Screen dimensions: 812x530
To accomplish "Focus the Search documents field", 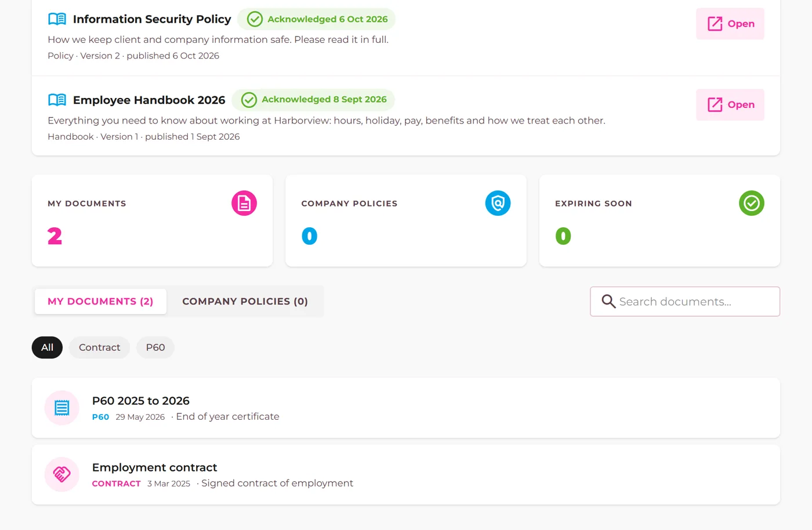I will click(685, 302).
